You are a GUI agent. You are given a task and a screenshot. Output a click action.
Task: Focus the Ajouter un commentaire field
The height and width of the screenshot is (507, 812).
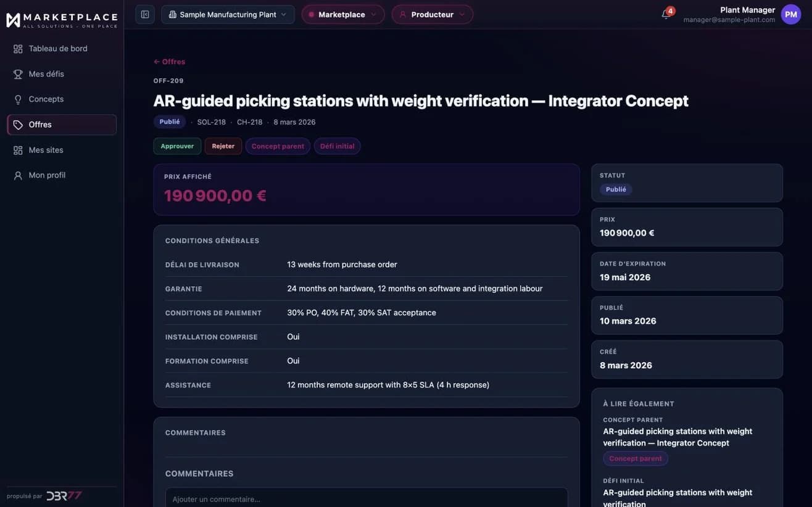(x=367, y=498)
